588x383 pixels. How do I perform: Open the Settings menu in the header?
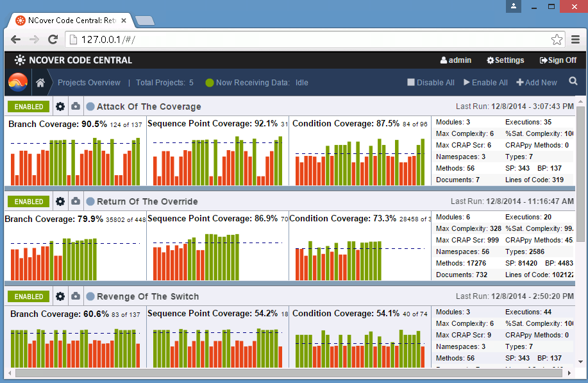tap(505, 60)
